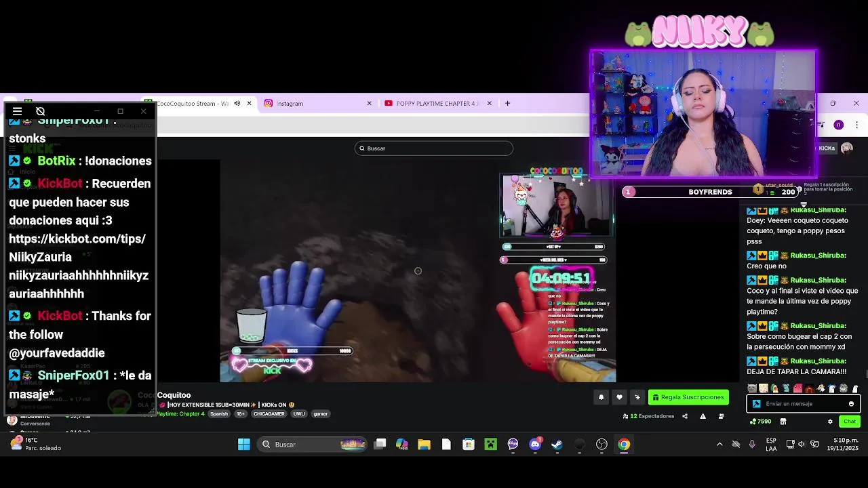
Task: Click SniperFox01 '*le da masaje*' message
Action: pos(80,384)
